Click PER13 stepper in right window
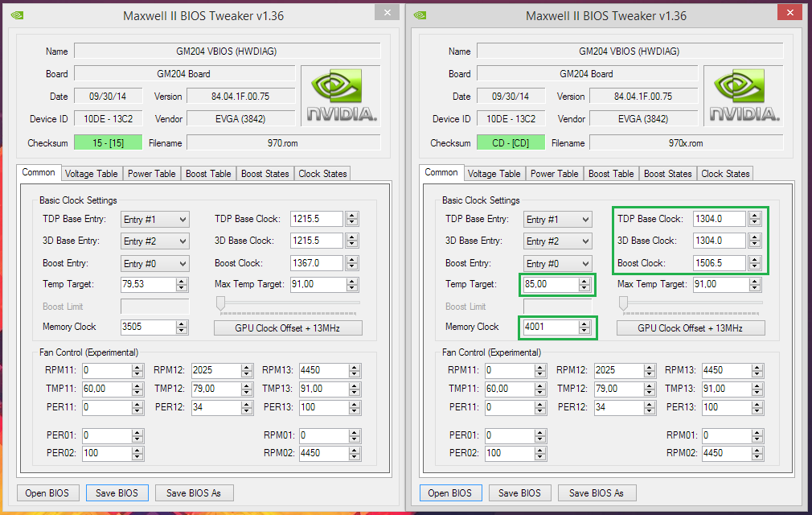This screenshot has height=515, width=812. tap(757, 407)
